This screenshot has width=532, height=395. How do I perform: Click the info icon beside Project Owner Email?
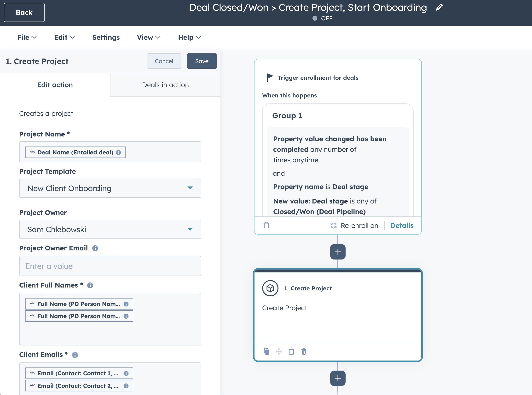click(x=95, y=248)
